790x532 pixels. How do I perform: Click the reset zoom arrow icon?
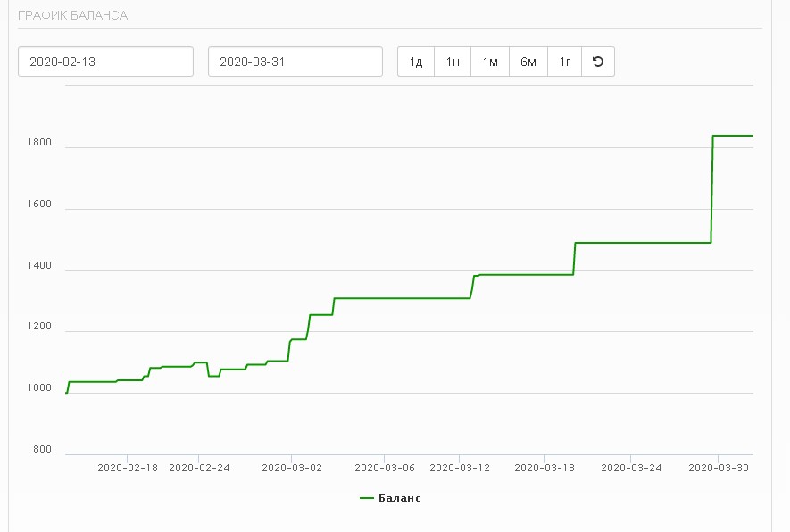click(x=598, y=62)
